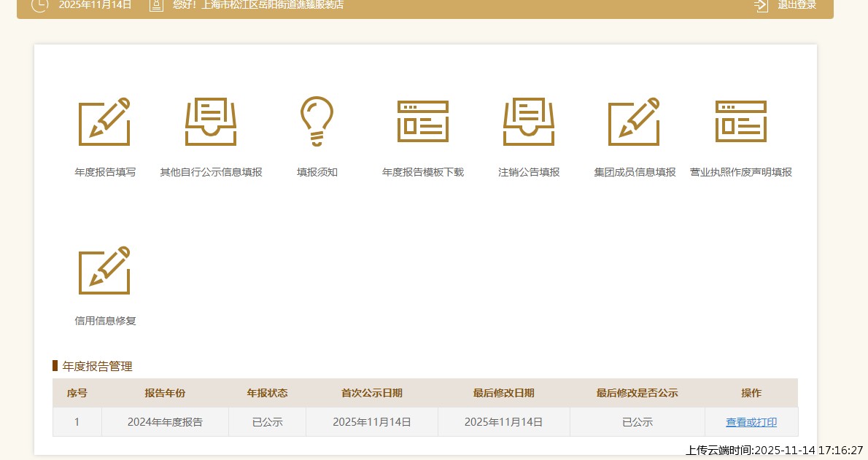
Task: Click the 年报状态 column header
Action: (x=267, y=393)
